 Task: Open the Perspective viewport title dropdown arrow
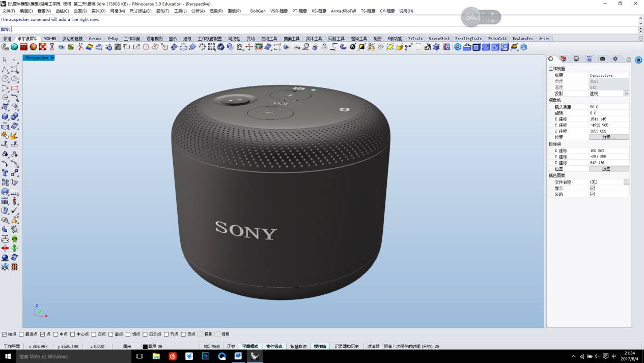click(x=52, y=58)
